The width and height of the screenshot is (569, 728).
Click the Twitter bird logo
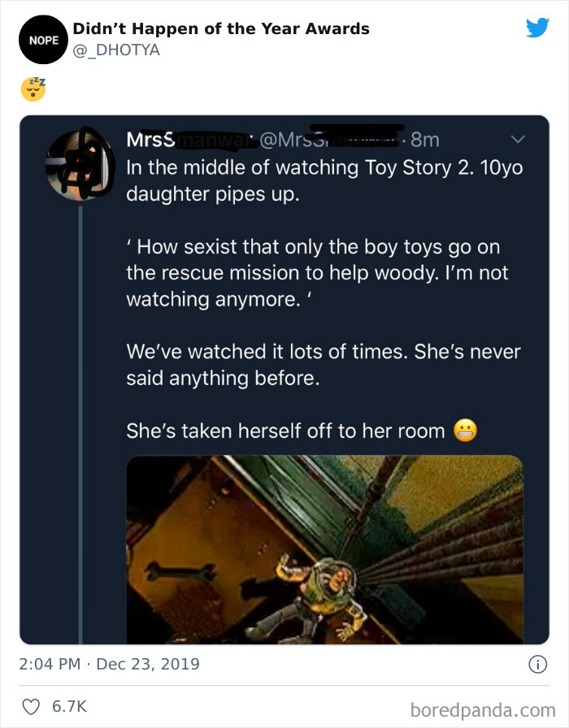[537, 28]
